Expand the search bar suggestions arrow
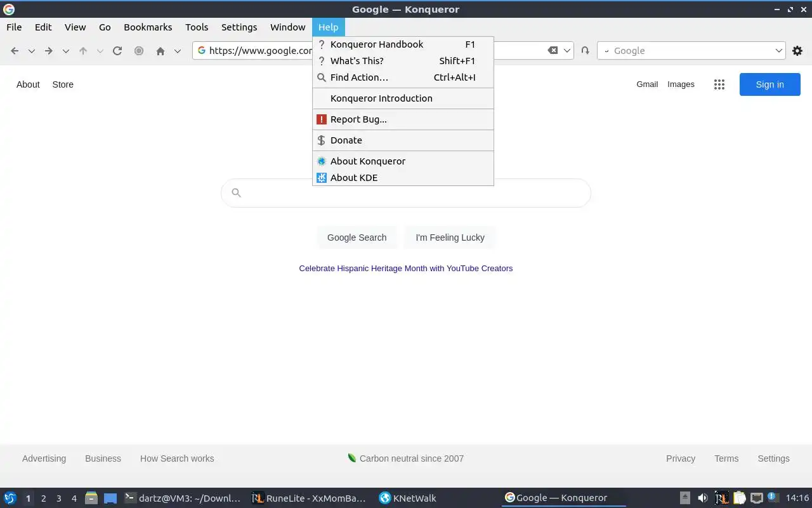This screenshot has width=812, height=508. pyautogui.click(x=779, y=51)
